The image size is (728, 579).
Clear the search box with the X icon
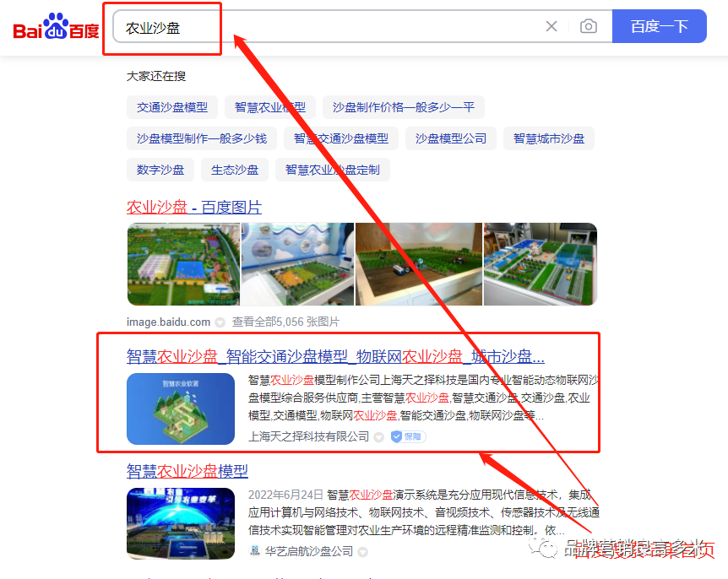[551, 26]
